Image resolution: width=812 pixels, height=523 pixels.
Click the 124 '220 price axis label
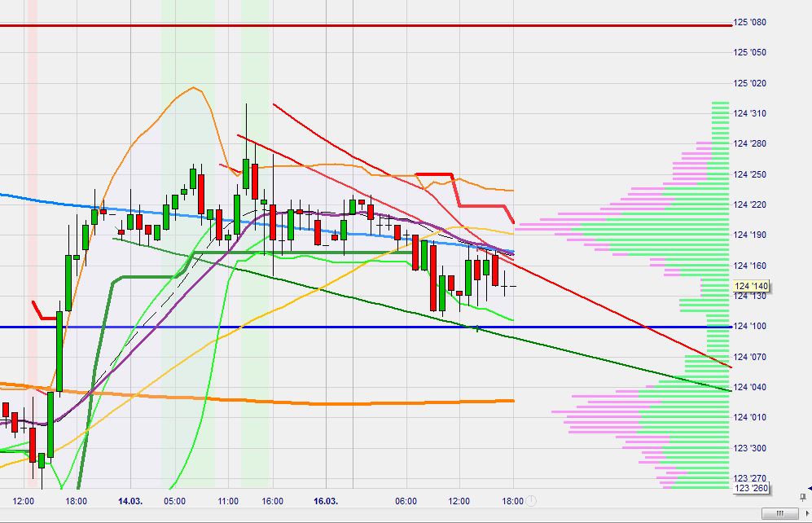point(749,204)
